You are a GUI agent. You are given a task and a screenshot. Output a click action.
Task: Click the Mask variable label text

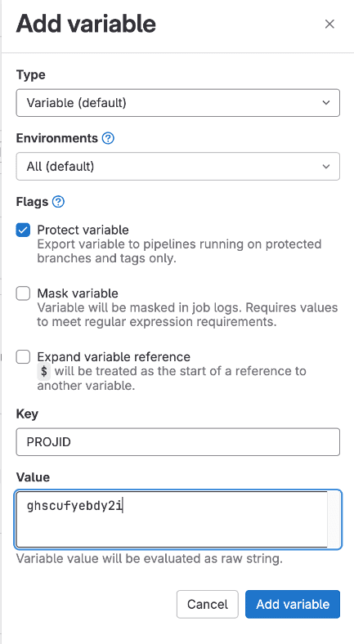[x=78, y=293]
